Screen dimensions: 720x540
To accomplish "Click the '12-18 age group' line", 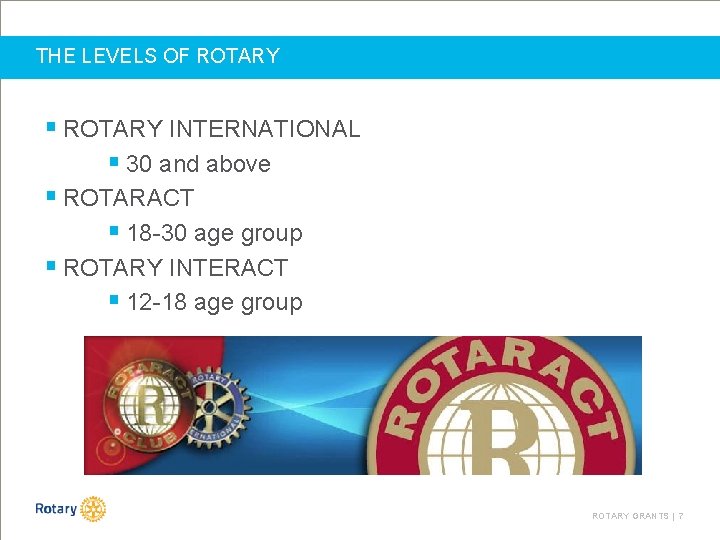I will coord(214,303).
